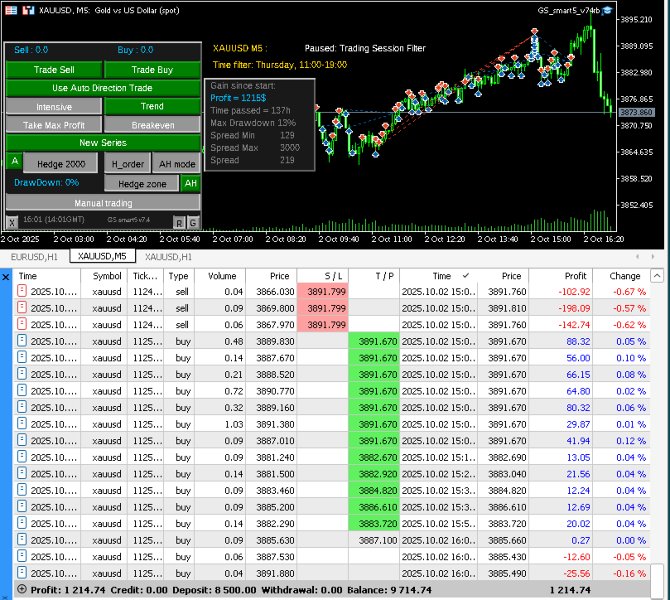Click close Time column header with checkmark
This screenshot has height=600, width=670.
pyautogui.click(x=438, y=276)
